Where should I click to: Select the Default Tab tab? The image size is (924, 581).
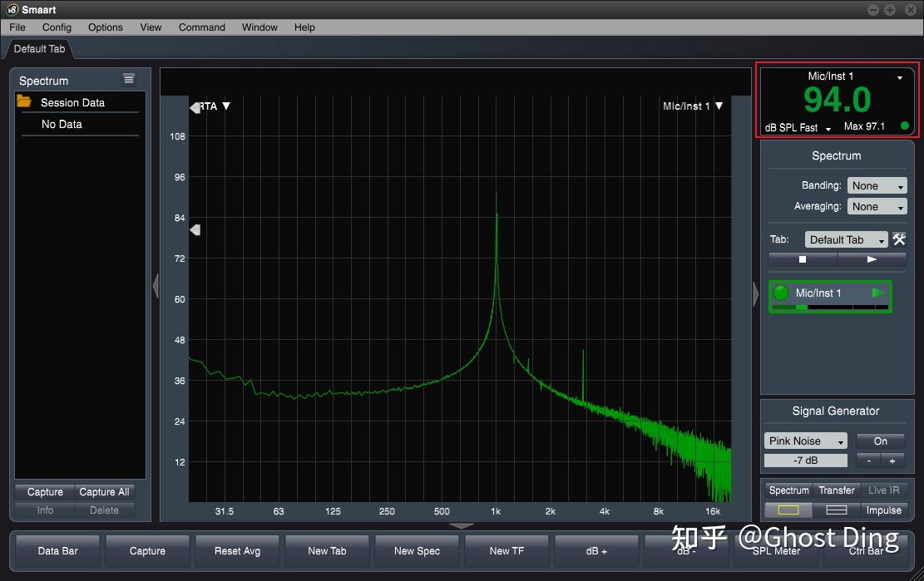37,49
